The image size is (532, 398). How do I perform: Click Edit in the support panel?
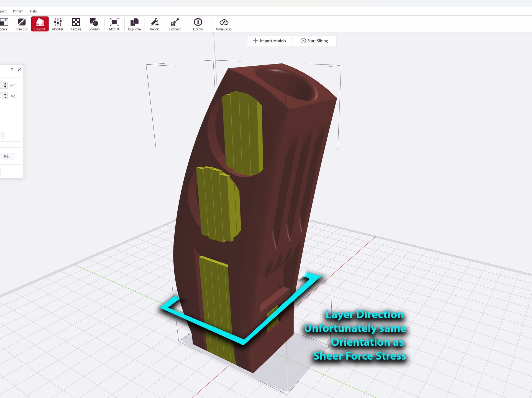pyautogui.click(x=7, y=156)
